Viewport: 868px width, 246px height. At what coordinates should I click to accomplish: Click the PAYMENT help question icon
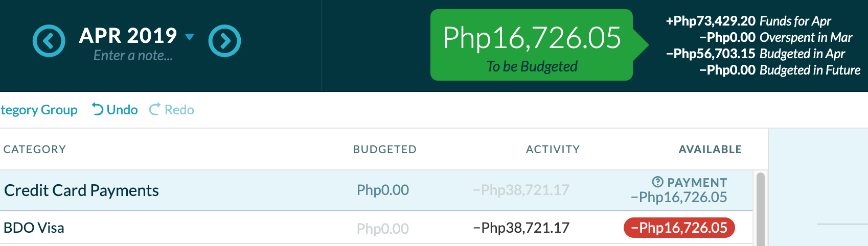tap(658, 182)
